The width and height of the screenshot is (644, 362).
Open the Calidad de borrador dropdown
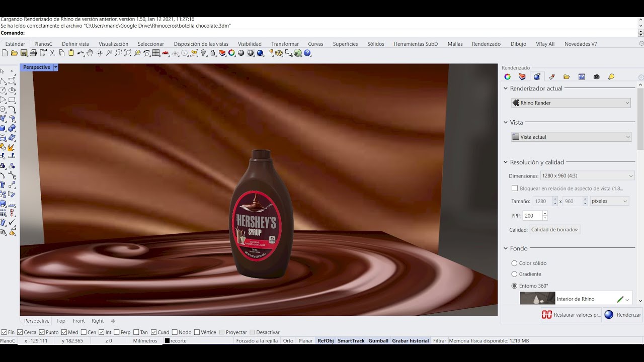point(554,230)
